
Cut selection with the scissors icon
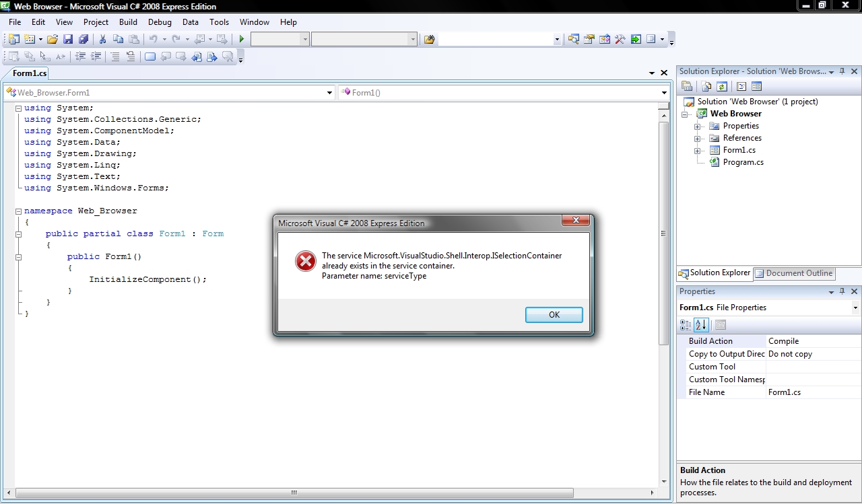(x=103, y=40)
